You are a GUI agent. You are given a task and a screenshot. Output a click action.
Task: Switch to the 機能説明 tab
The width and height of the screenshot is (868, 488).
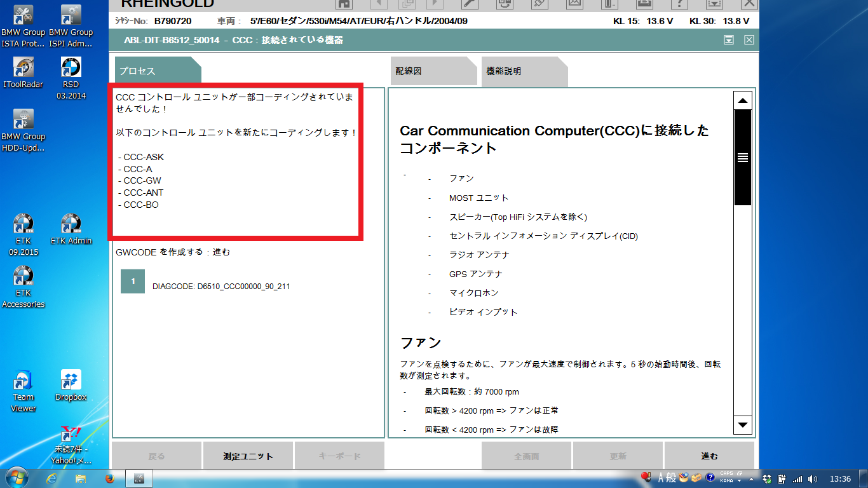point(524,71)
